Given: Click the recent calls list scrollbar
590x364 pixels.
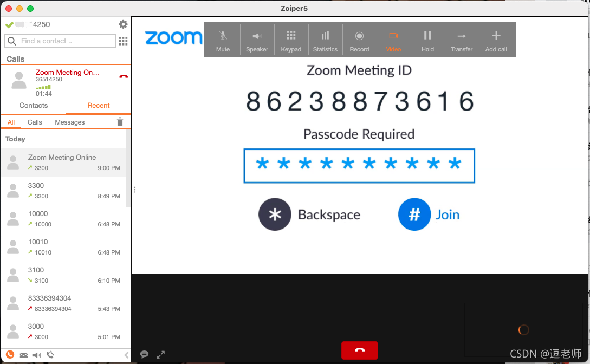Looking at the screenshot, I should [128, 168].
